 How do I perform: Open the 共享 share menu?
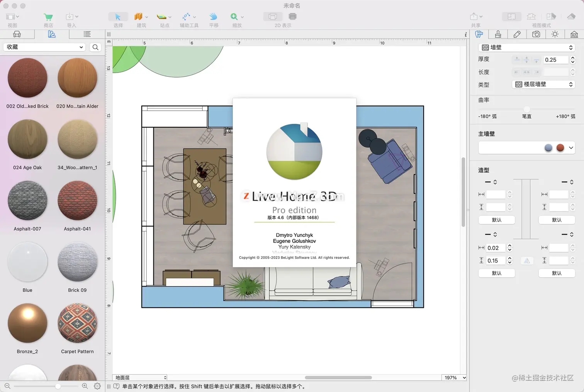pos(476,17)
